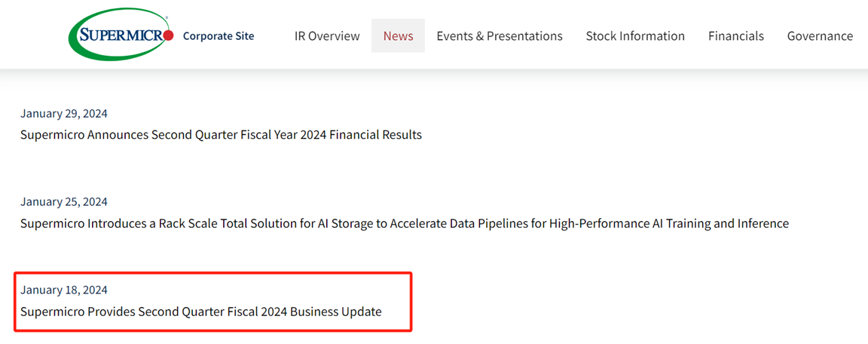Open the IR Overview menu
Screen dimensions: 868x344
pos(327,36)
